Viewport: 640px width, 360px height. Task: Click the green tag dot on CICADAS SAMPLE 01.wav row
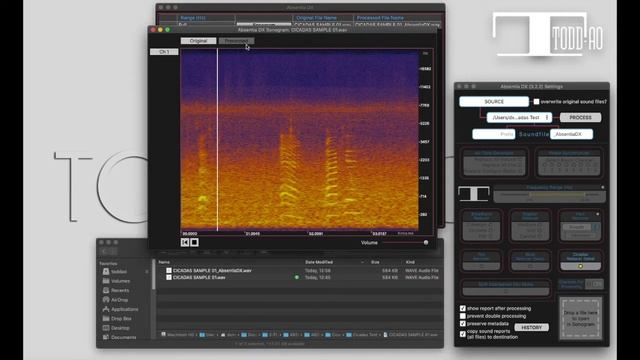[x=297, y=277]
